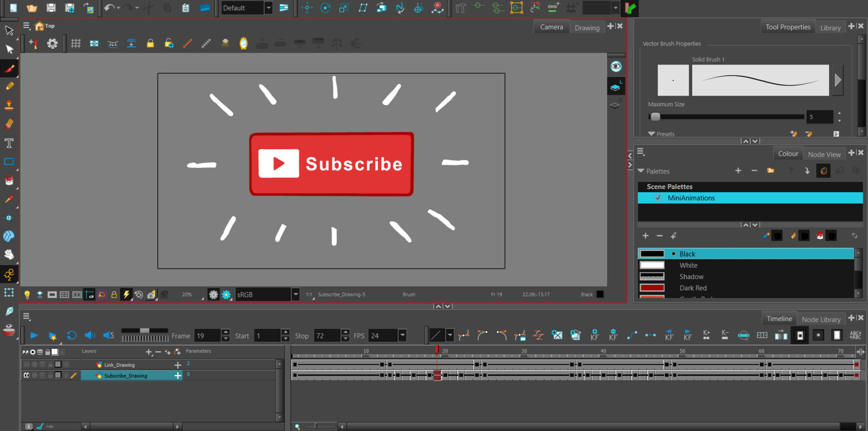Toggle the eye visibility icon beside camera view
This screenshot has width=868, height=431.
click(616, 67)
